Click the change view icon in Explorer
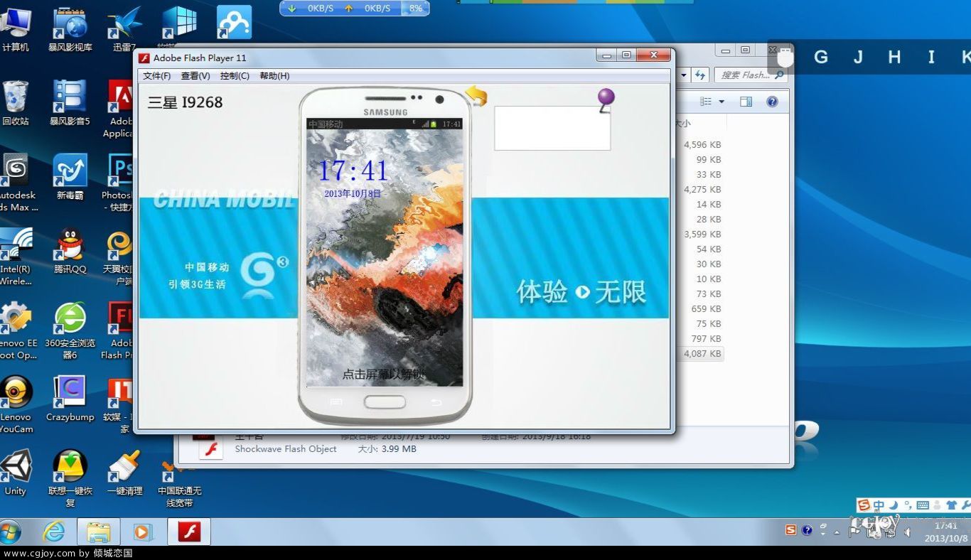This screenshot has width=971, height=560. [706, 102]
